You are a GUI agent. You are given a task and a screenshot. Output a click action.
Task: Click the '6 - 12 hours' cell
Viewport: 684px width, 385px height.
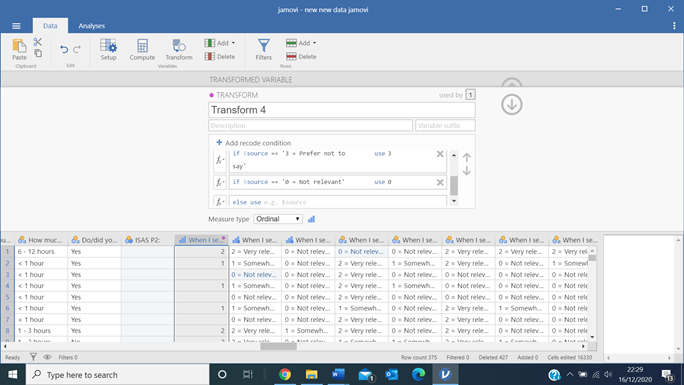point(41,252)
